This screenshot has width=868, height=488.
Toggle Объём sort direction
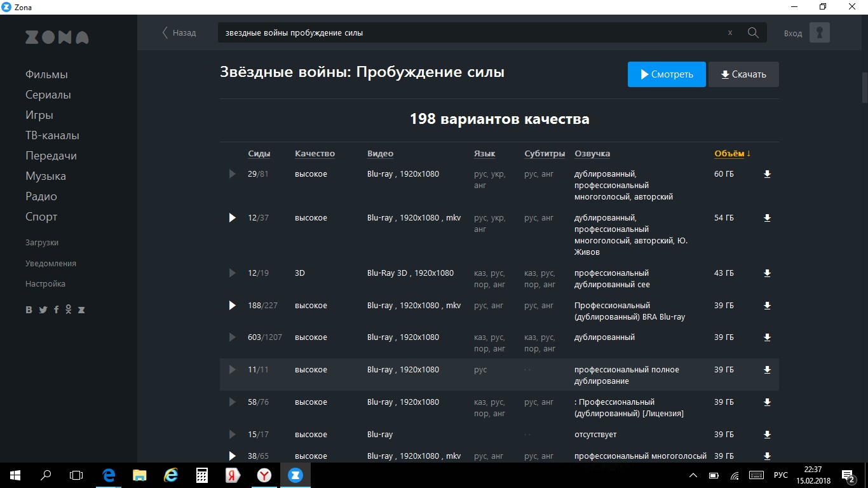[x=732, y=154]
